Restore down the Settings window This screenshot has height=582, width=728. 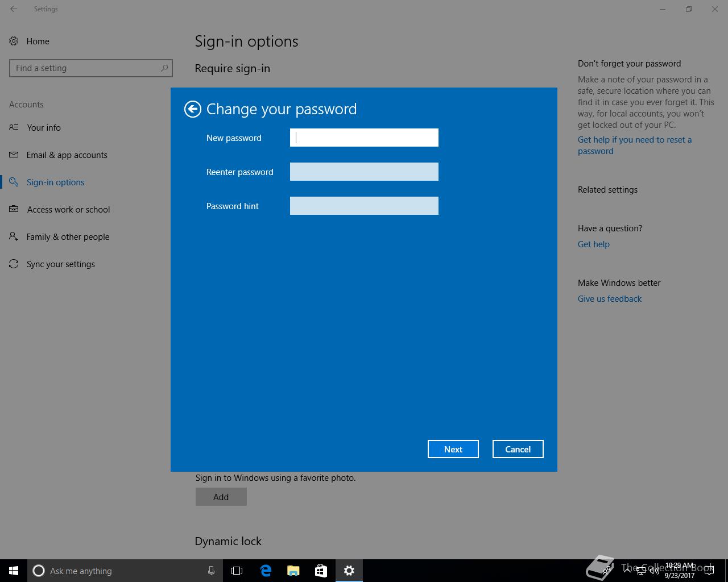coord(689,9)
